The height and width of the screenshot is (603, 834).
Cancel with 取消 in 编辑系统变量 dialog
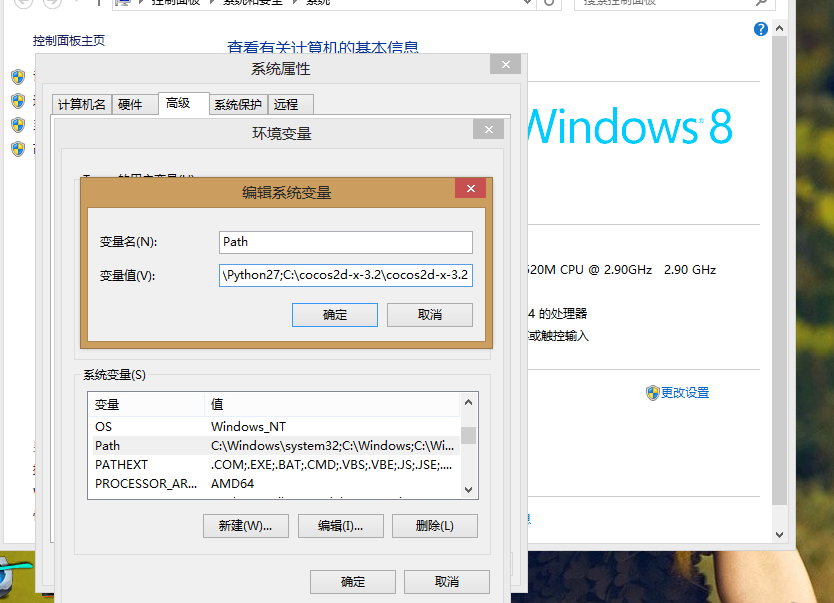430,315
